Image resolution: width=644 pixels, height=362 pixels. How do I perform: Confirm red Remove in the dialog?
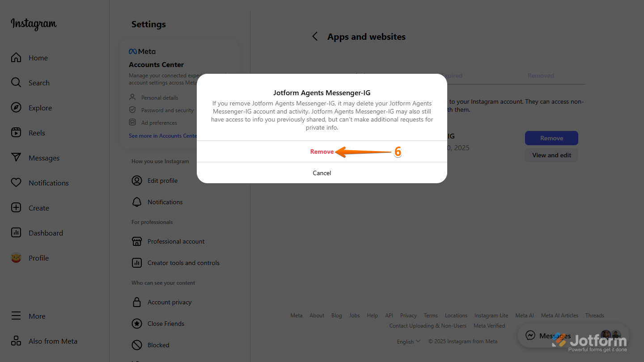coord(322,152)
